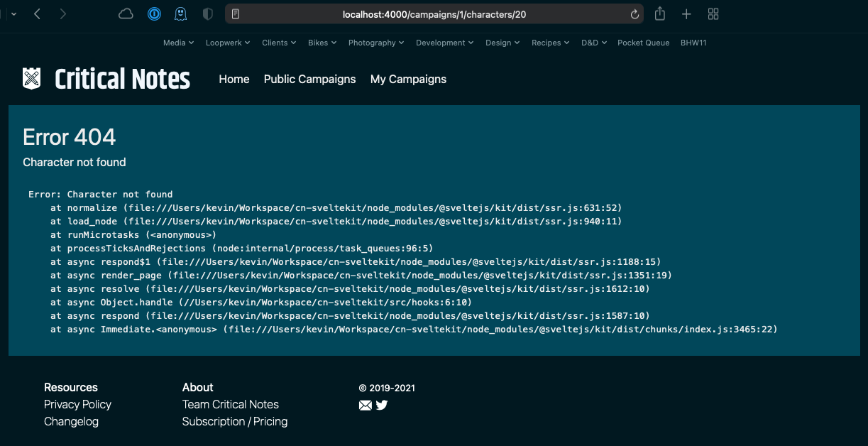Click the © 2019-2021 copyright text

coord(387,388)
